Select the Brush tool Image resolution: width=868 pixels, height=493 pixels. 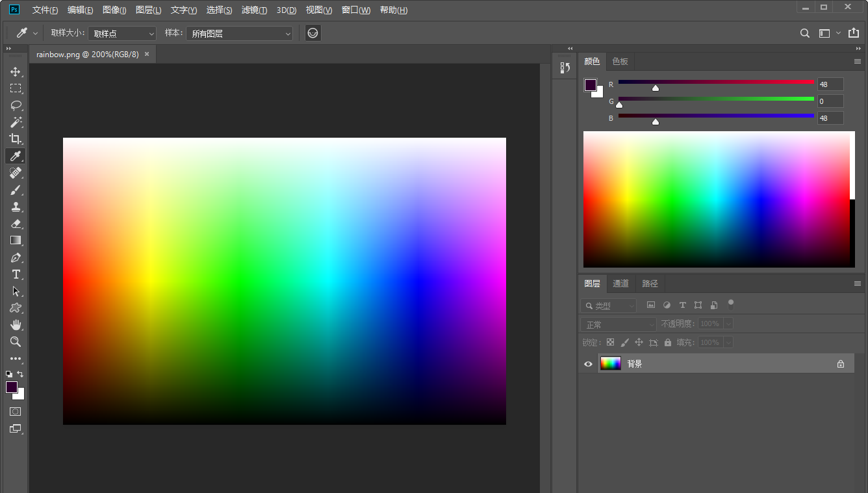tap(16, 190)
